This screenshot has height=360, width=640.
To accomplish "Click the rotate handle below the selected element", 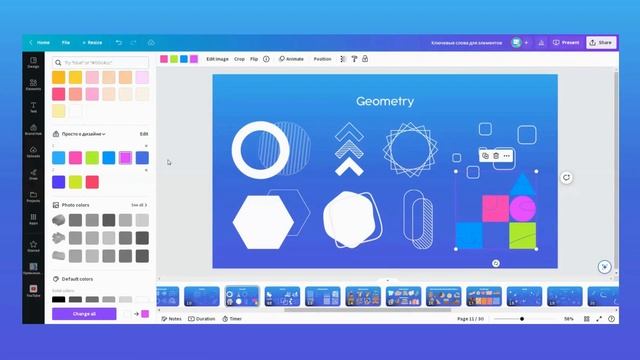I will click(x=496, y=263).
